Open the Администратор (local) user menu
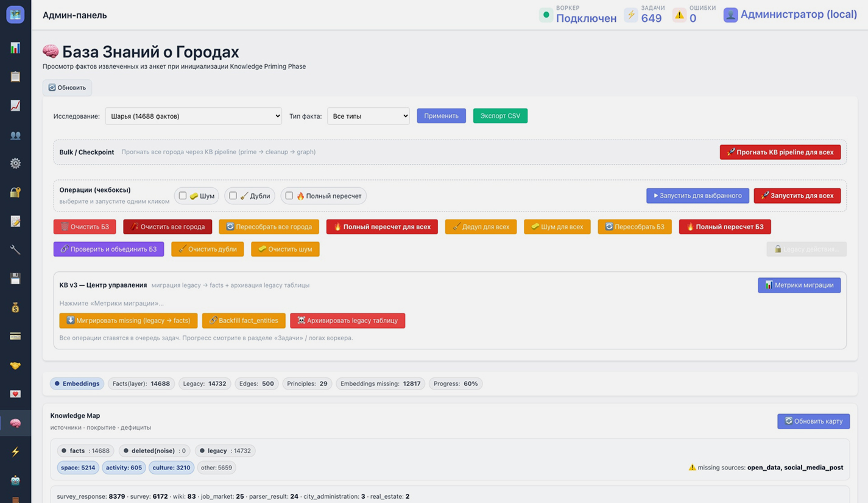 click(x=790, y=15)
